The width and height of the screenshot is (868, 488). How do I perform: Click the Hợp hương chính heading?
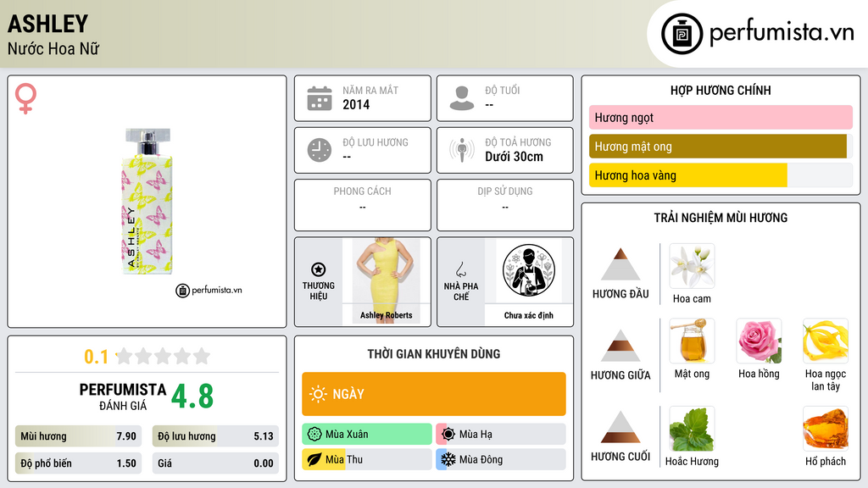pos(721,90)
